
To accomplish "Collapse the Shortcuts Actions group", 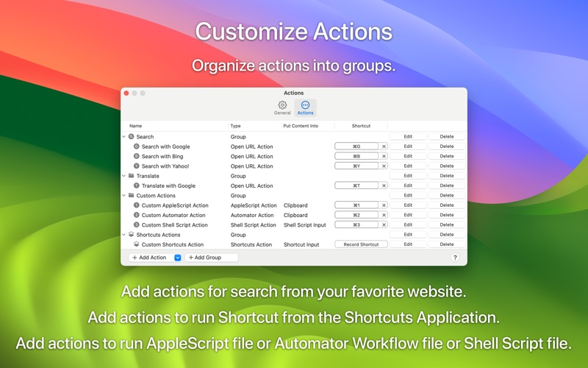I will [123, 235].
